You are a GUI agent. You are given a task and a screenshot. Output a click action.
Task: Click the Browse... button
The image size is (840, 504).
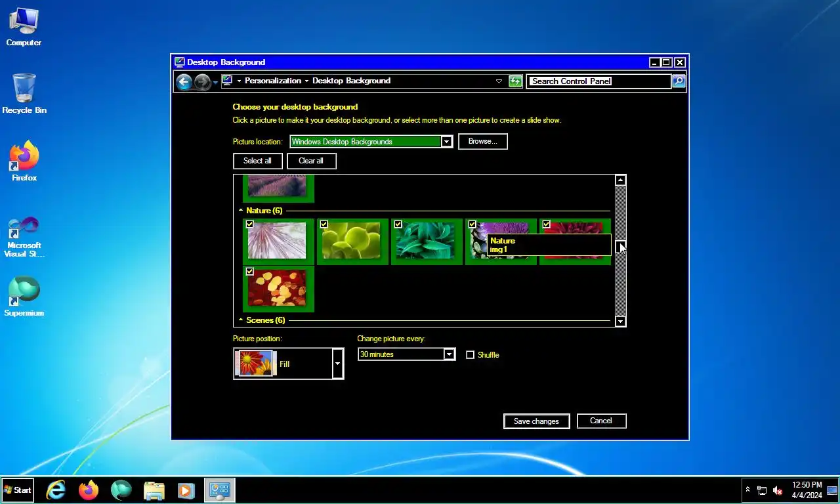pos(483,141)
